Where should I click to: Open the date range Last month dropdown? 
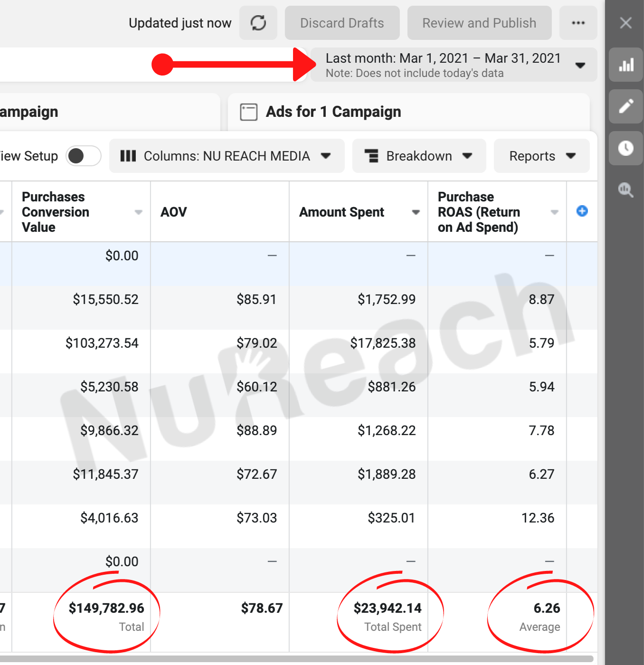pyautogui.click(x=454, y=65)
